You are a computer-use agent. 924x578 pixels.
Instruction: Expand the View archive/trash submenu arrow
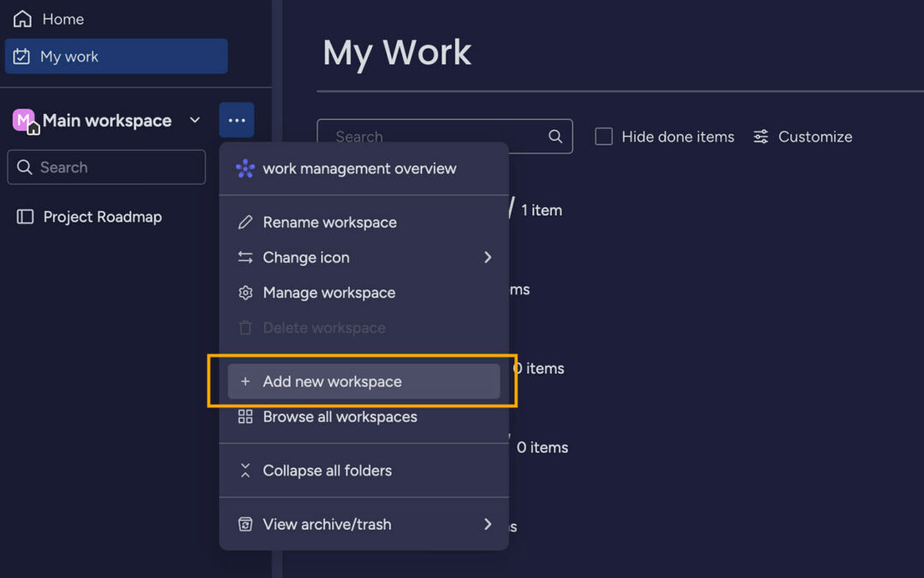click(488, 524)
